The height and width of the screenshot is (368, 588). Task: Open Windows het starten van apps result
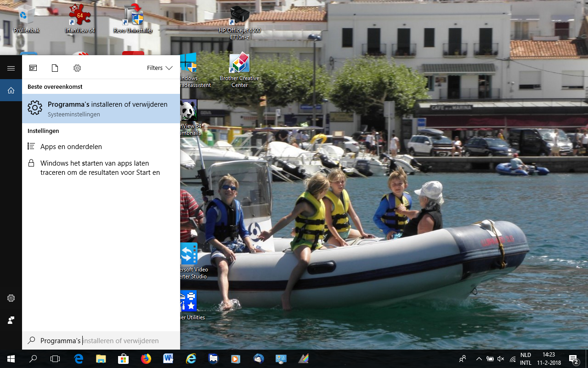tap(100, 168)
